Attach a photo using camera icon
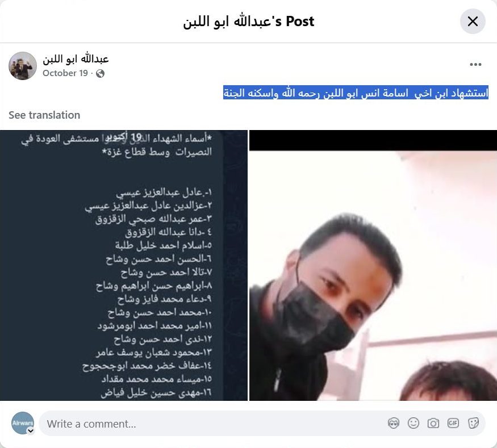 (x=433, y=423)
